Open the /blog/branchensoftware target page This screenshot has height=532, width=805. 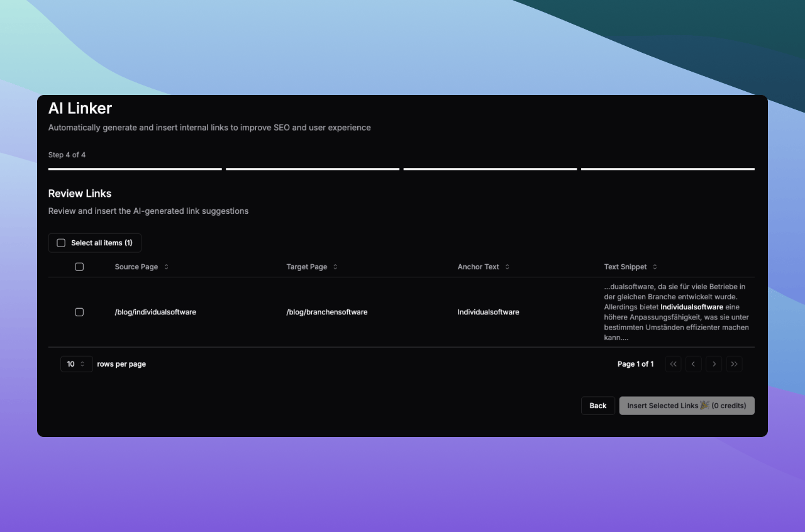click(x=327, y=312)
